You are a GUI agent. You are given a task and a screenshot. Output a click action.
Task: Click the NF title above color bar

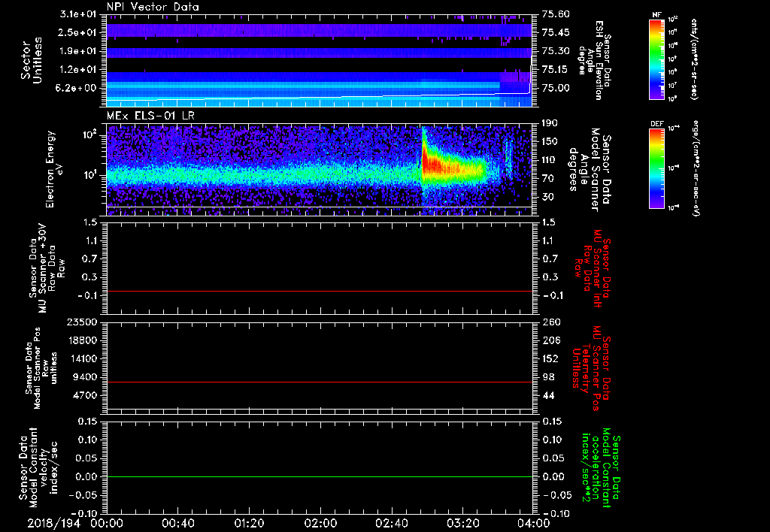(x=656, y=15)
